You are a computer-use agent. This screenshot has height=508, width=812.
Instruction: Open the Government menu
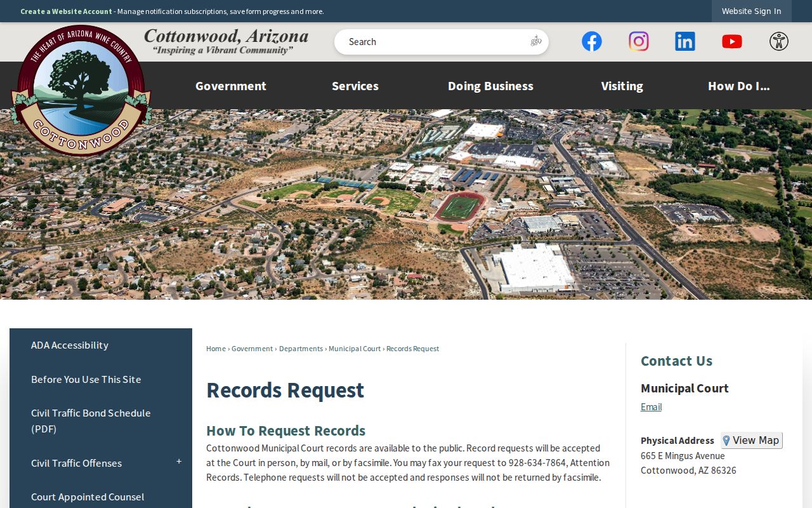[231, 86]
